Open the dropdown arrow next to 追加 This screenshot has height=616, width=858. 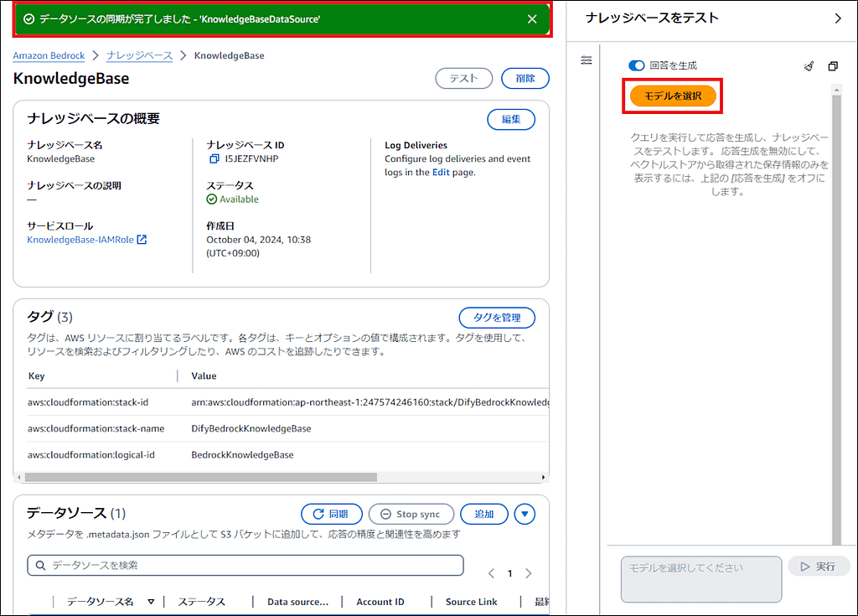[x=525, y=514]
